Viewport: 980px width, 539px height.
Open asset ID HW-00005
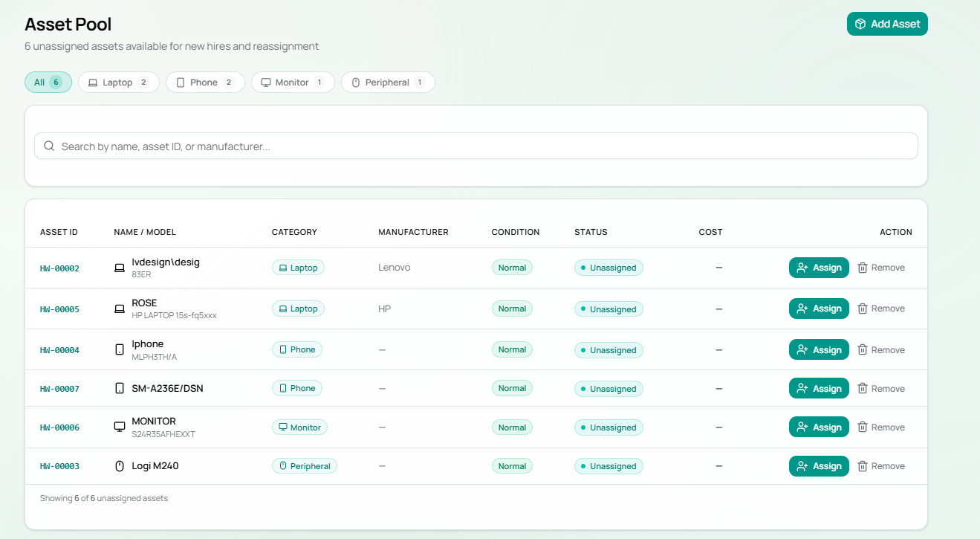coord(59,309)
